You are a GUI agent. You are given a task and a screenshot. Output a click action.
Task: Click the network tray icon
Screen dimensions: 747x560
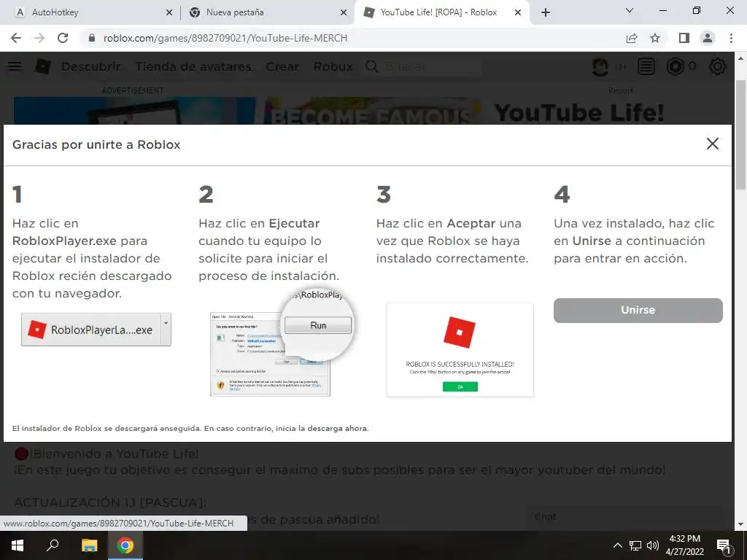pyautogui.click(x=635, y=545)
